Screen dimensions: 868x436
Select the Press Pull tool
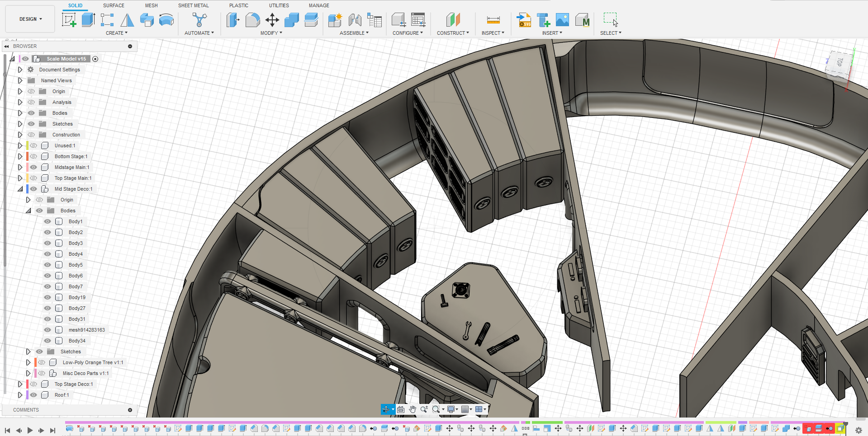pos(233,20)
